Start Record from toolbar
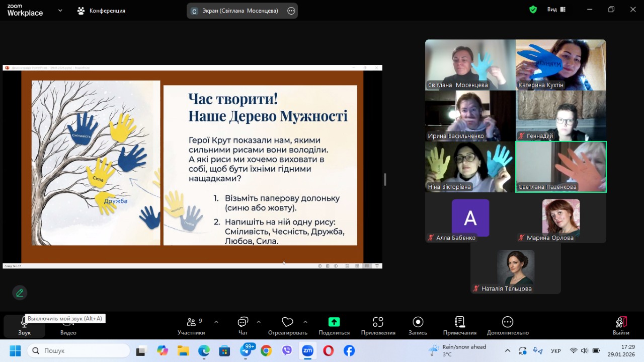This screenshot has width=644, height=362. coord(418,326)
